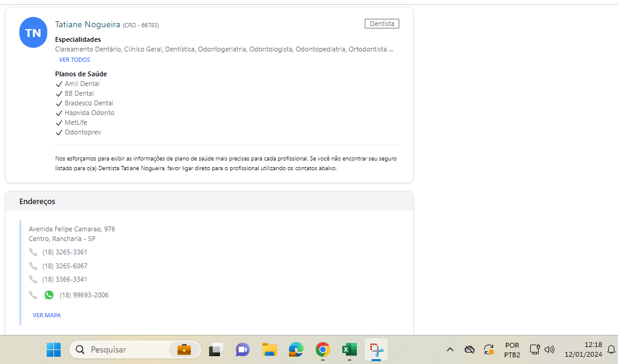Open File Explorer from taskbar

coord(270,349)
